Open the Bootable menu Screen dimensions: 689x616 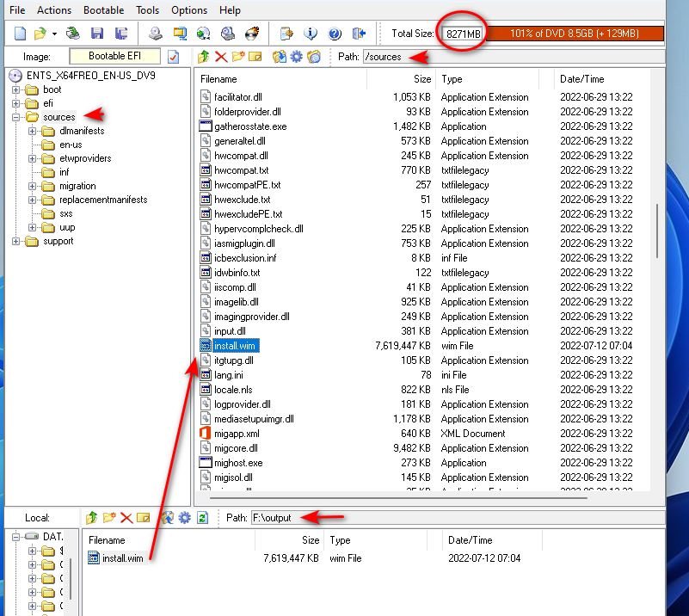(x=104, y=10)
